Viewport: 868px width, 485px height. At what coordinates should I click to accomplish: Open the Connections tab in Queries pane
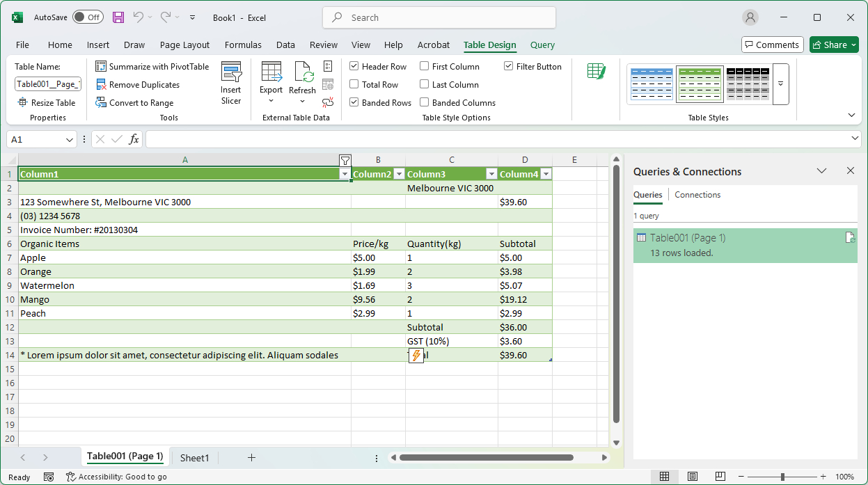click(697, 195)
